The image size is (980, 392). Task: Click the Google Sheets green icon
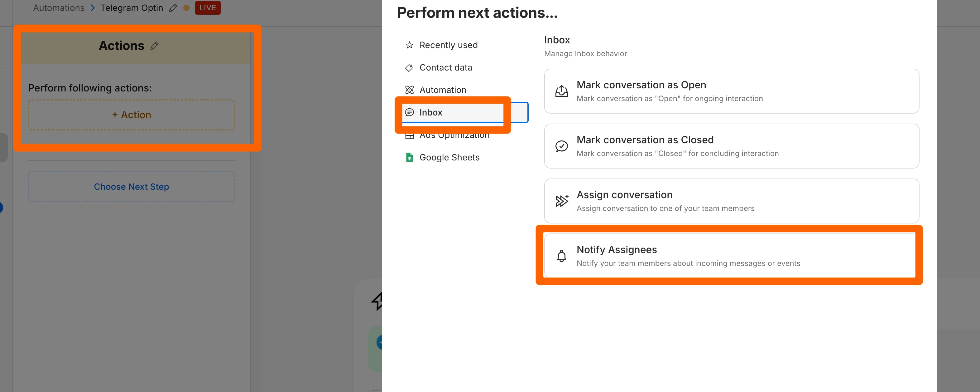[x=409, y=157]
